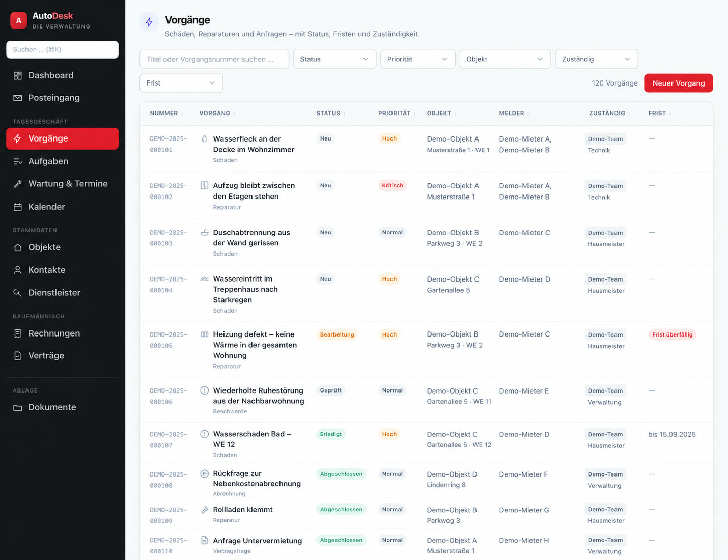
Task: Click the euro icon next to Rückfrage zur Nebenkostenabrechnung
Action: click(x=204, y=473)
